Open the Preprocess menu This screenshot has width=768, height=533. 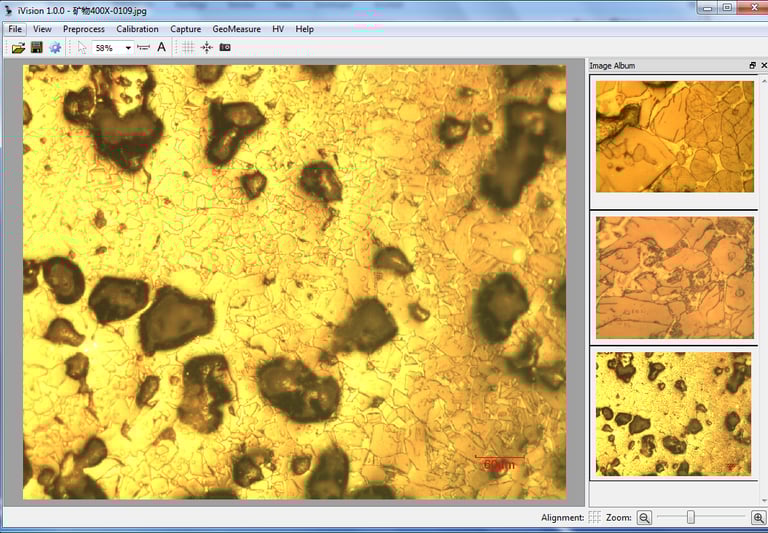84,29
